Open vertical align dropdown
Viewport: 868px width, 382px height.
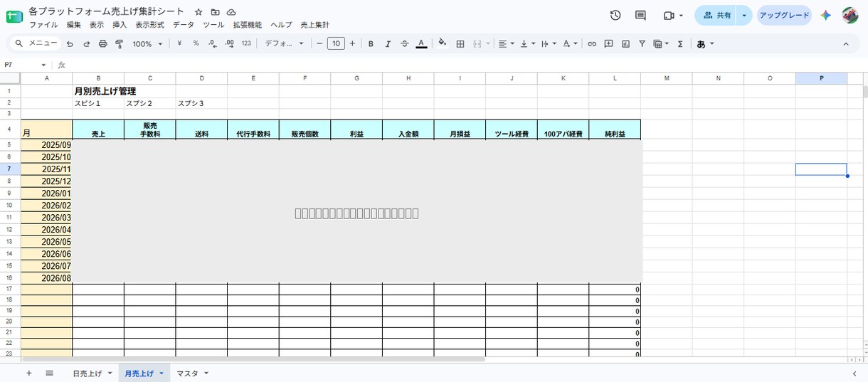point(527,43)
